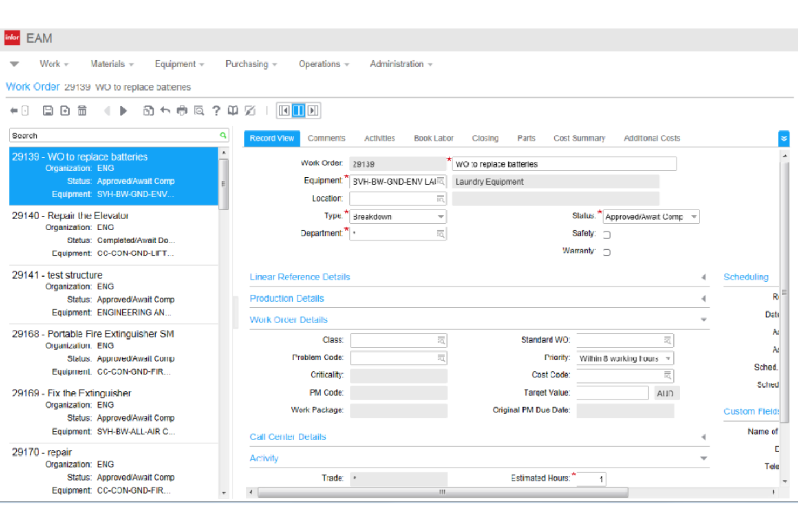This screenshot has height=532, width=798.
Task: Switch to the Book Labor tab
Action: [x=434, y=138]
